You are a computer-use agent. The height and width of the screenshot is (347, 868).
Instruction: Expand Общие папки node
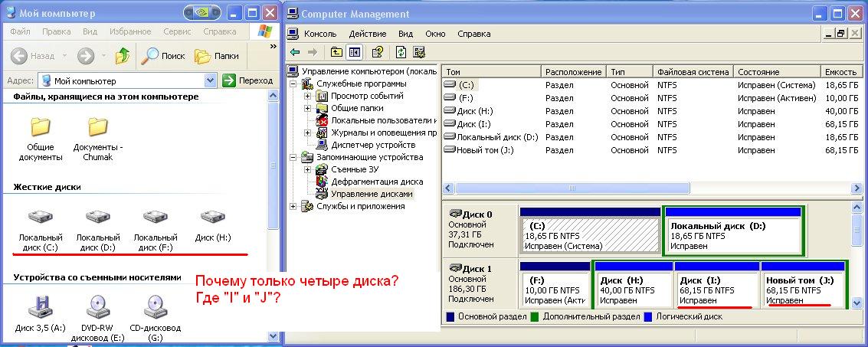point(307,108)
